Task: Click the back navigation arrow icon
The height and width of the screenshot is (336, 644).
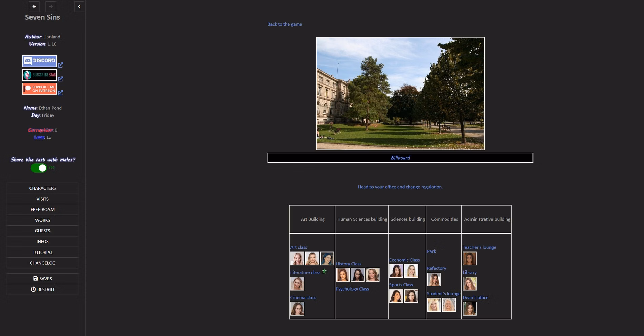Action: click(34, 6)
